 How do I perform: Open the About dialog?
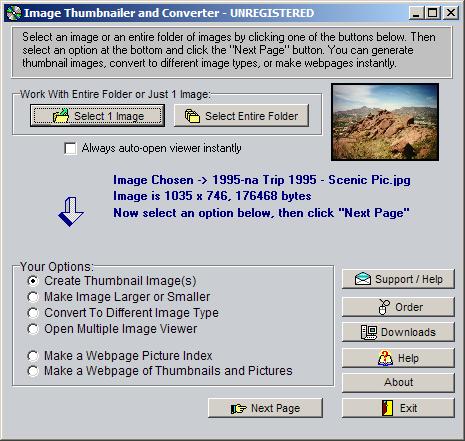(x=398, y=382)
